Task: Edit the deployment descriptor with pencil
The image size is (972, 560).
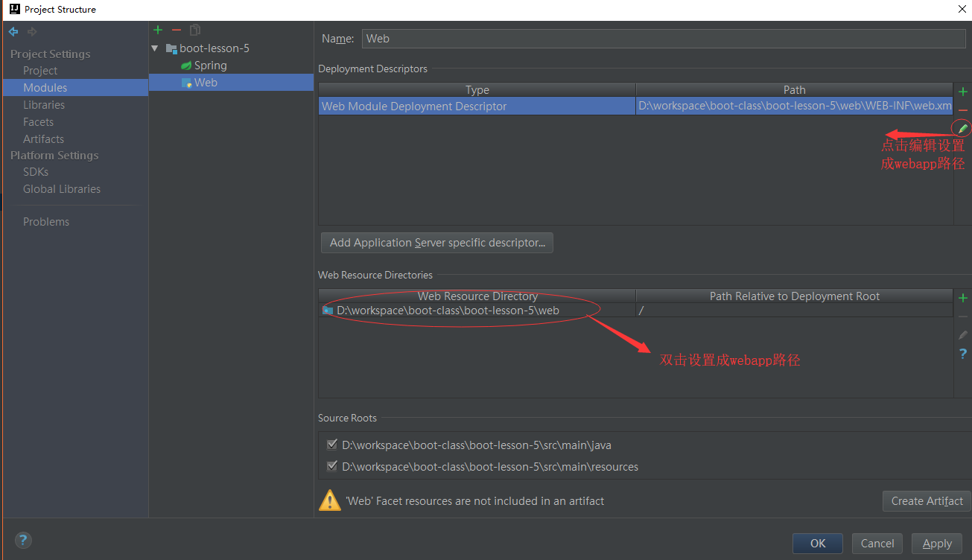Action: pyautogui.click(x=962, y=128)
